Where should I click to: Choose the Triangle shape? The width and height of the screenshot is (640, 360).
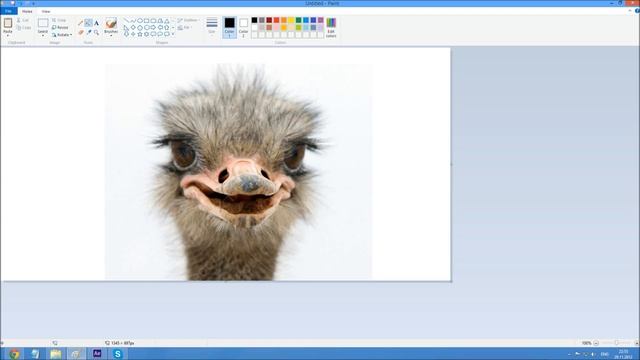pos(167,21)
